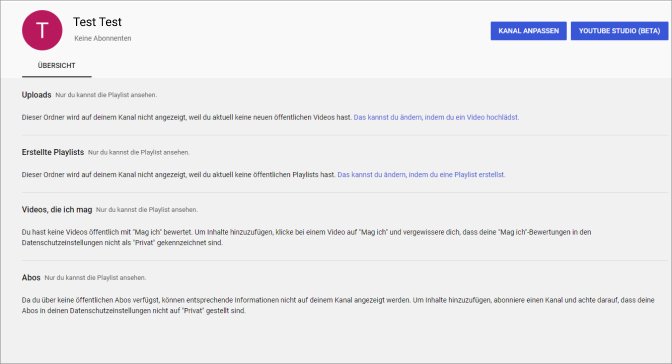Click the privacy note beside Videos, die ich mag
This screenshot has width=672, height=364.
tap(147, 210)
